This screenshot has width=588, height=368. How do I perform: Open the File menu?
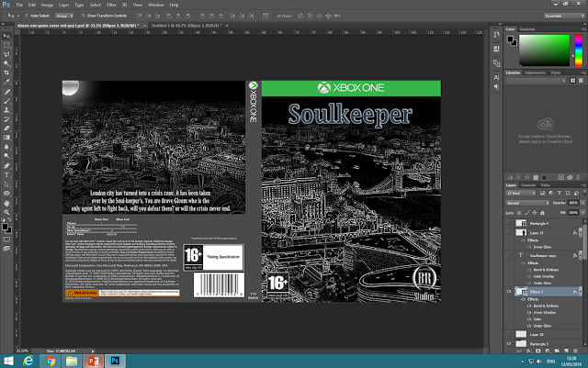[x=19, y=5]
